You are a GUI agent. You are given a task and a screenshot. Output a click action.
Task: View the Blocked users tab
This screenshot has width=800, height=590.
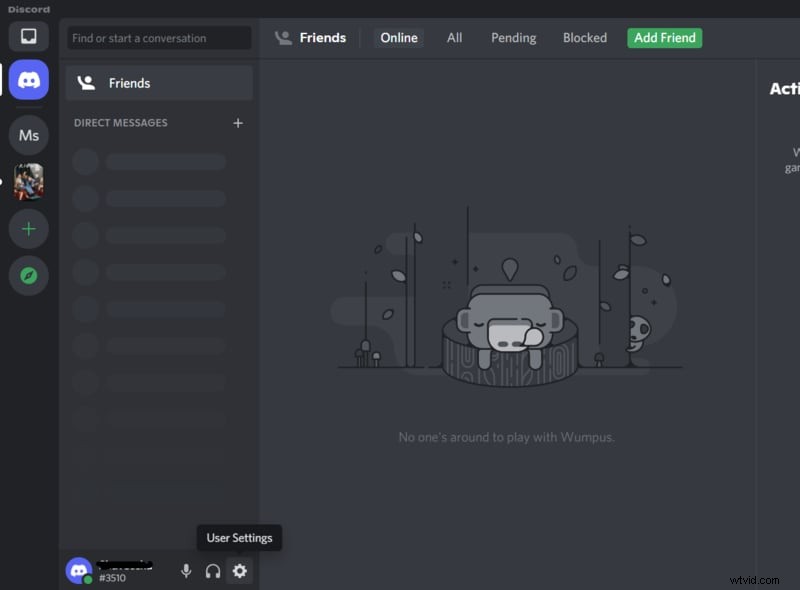pyautogui.click(x=584, y=37)
